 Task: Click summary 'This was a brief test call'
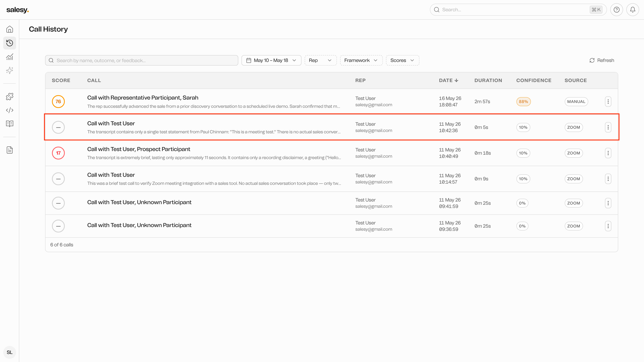(x=214, y=183)
